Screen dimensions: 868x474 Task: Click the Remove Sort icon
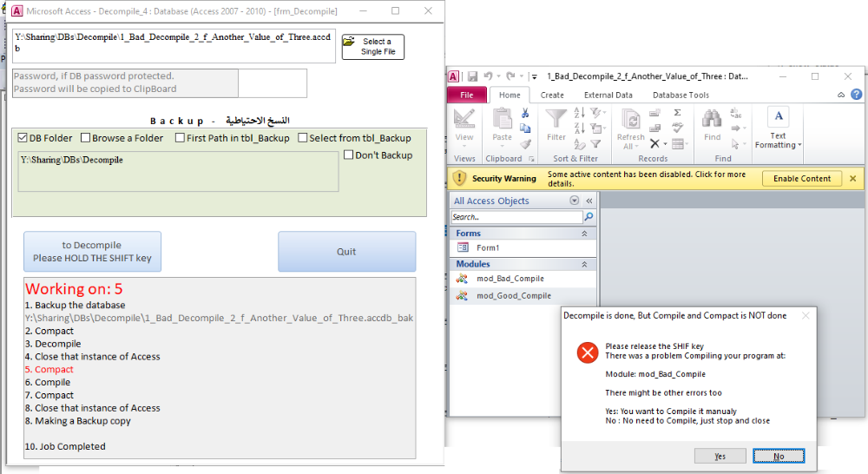pos(579,144)
